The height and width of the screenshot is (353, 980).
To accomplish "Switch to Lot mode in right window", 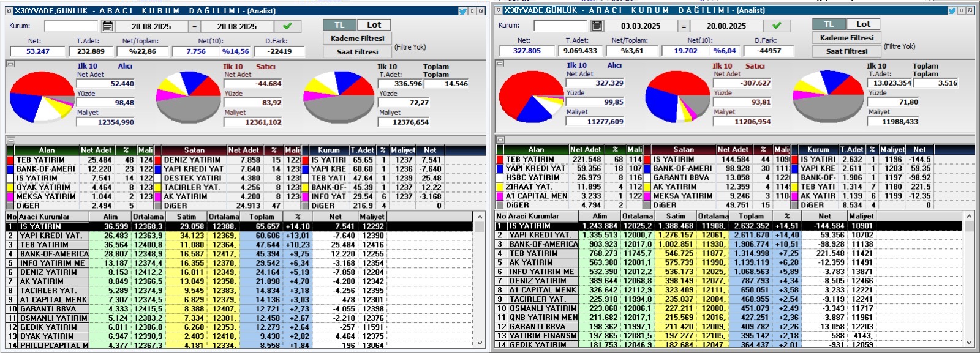I will 863,24.
